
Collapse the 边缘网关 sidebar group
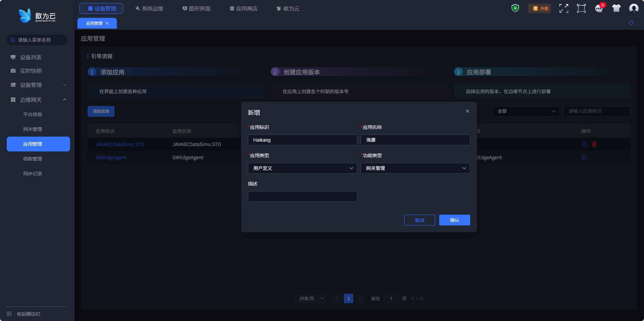click(x=38, y=100)
